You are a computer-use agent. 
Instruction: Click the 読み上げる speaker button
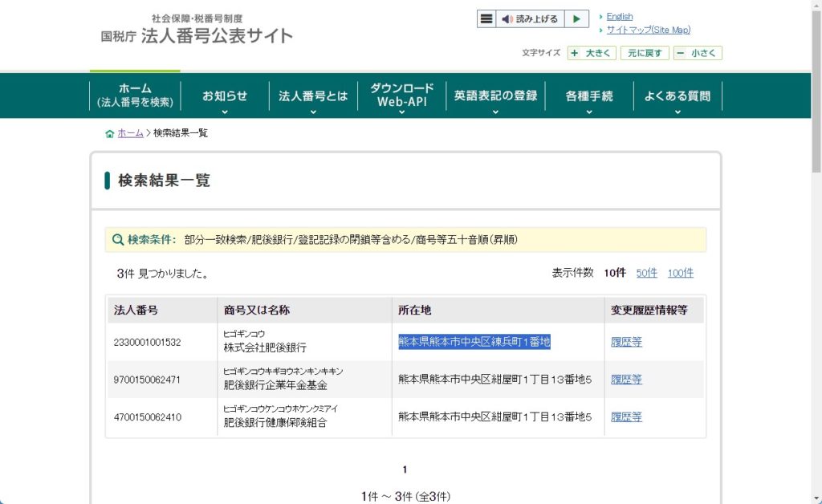pyautogui.click(x=530, y=19)
